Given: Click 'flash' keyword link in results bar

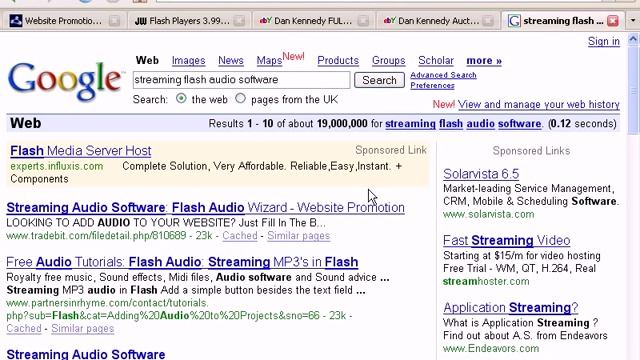Looking at the screenshot, I should click(451, 124).
